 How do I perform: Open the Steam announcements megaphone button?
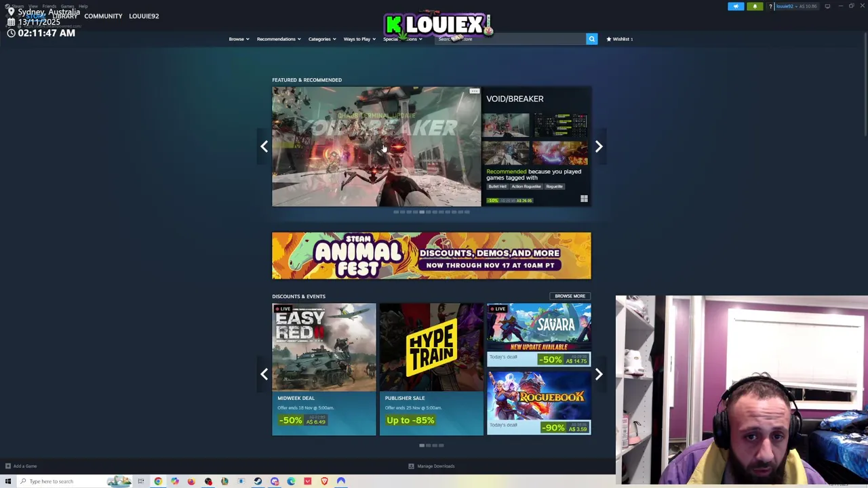[736, 6]
